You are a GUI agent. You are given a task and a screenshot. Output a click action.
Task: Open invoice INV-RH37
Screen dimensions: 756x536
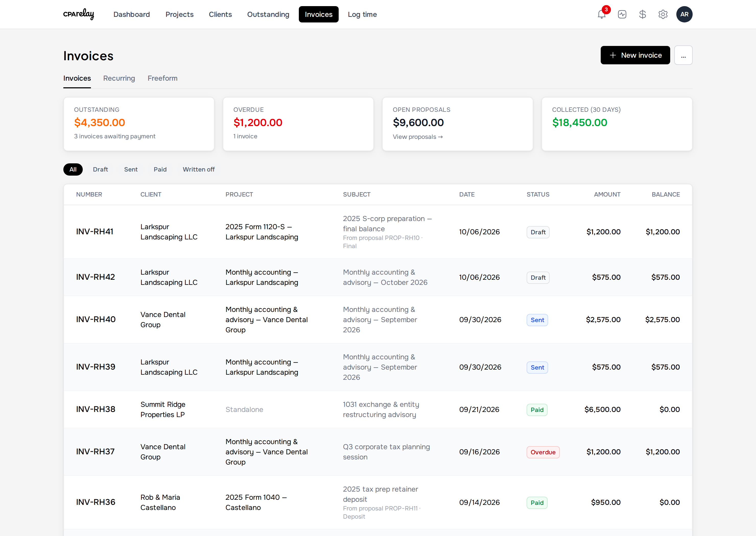(95, 452)
